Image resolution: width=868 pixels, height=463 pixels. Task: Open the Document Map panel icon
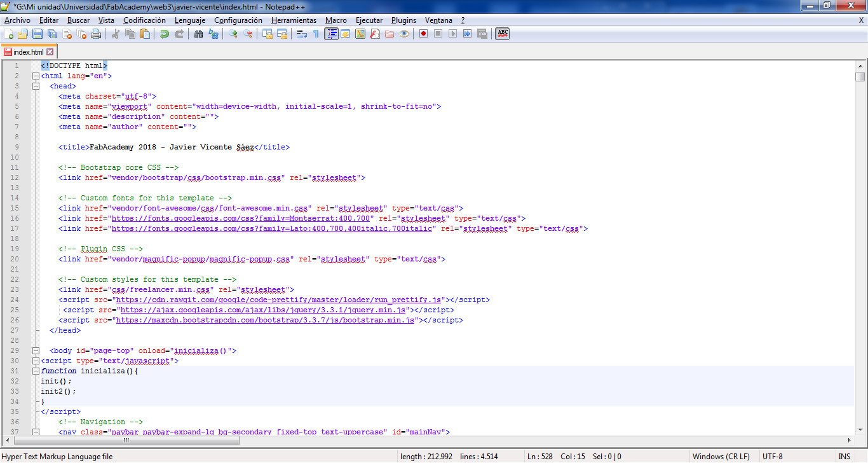click(360, 34)
